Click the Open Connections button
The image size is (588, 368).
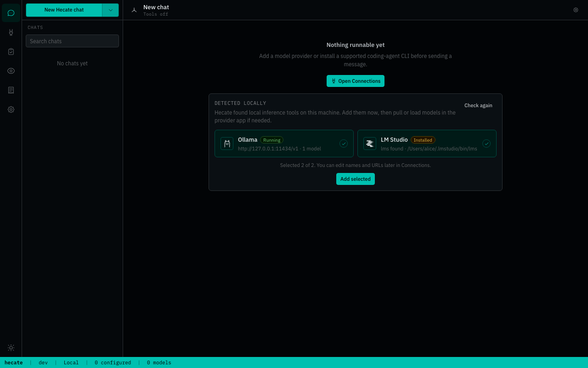[356, 81]
